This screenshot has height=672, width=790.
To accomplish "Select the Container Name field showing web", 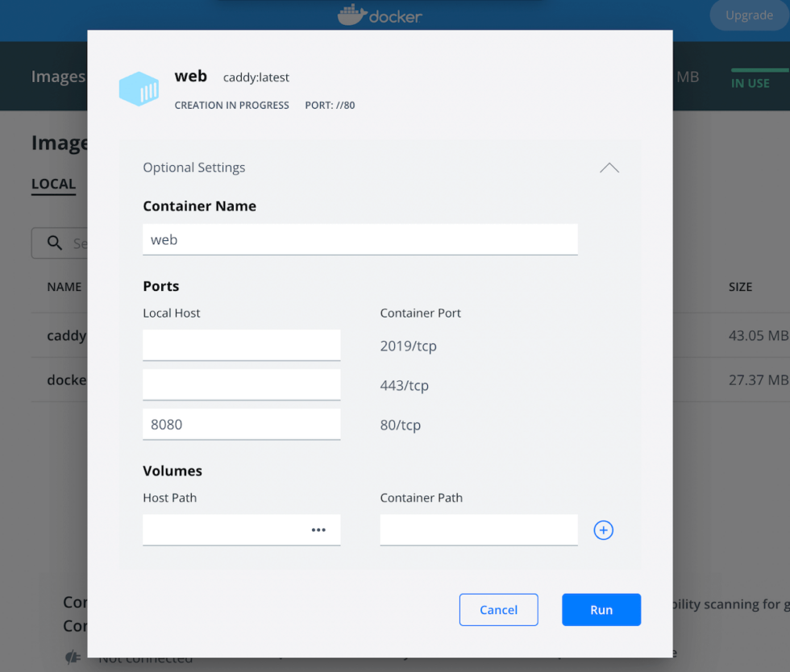I will 360,239.
